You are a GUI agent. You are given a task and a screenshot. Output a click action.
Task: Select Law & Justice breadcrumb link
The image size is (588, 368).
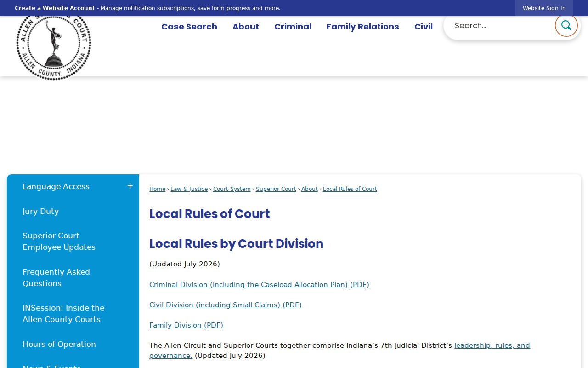tap(189, 189)
